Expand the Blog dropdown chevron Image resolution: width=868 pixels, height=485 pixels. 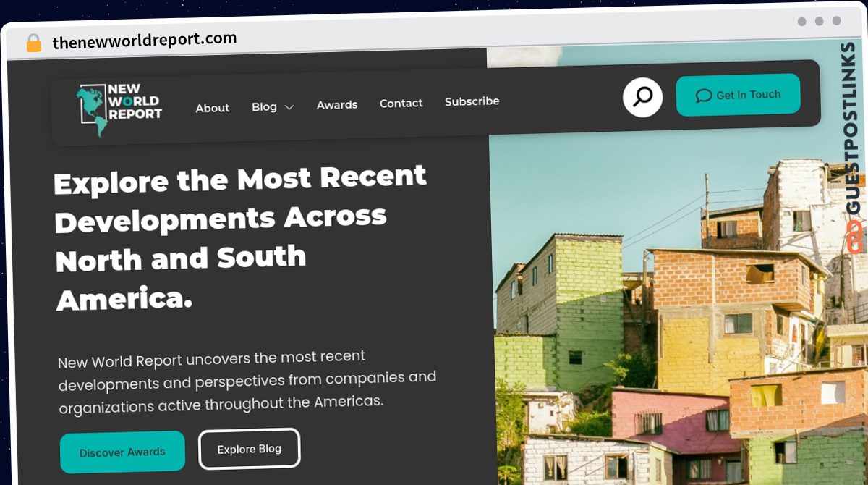coord(289,107)
